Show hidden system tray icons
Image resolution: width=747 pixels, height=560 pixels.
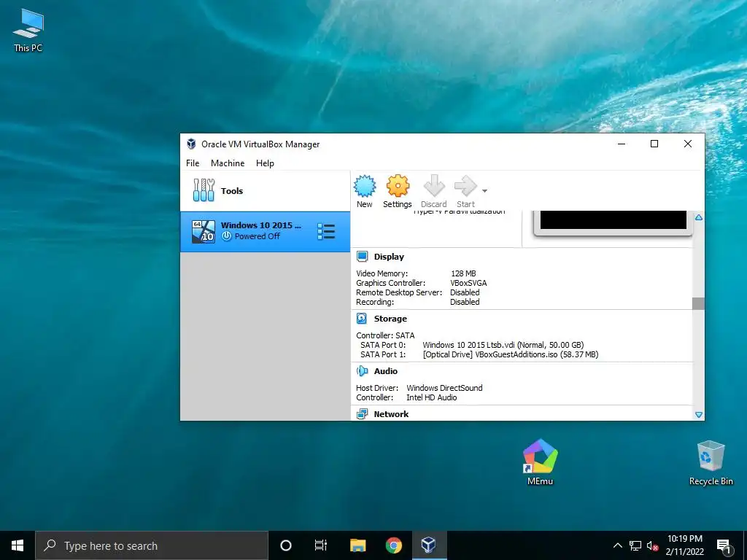coord(617,545)
